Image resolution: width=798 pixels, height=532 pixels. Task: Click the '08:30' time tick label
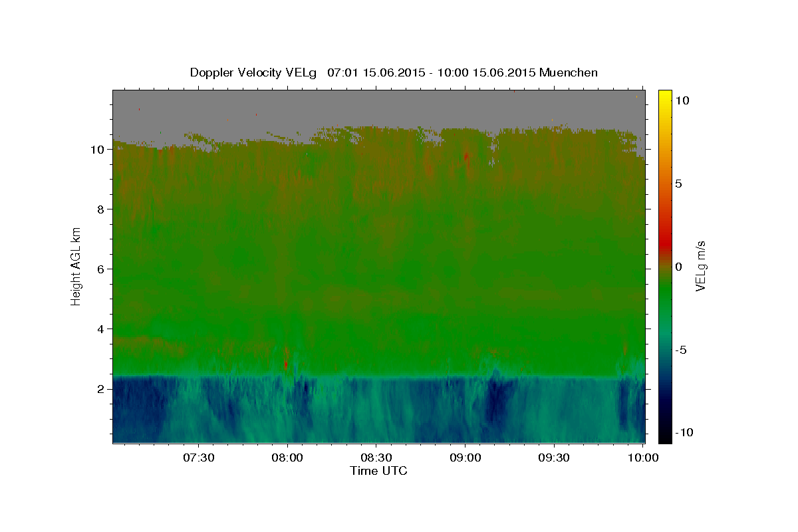(376, 458)
